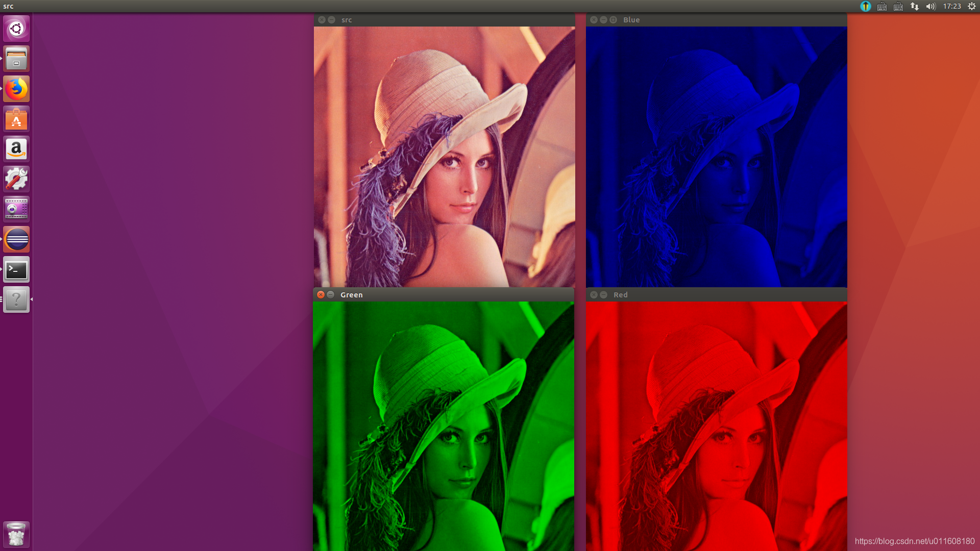
Task: Open the Amazon shortcut in the dock
Action: pos(16,148)
